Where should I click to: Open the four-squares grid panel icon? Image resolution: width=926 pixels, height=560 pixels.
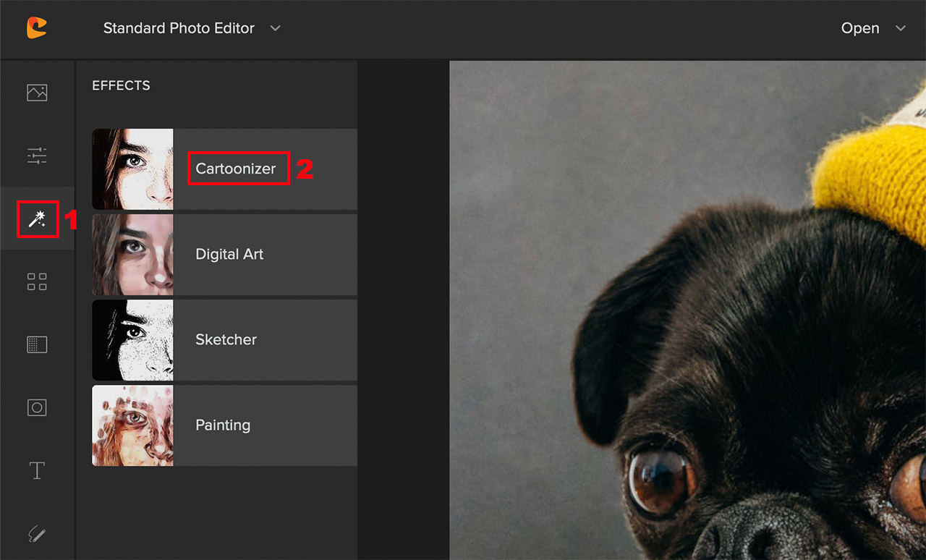coord(37,282)
